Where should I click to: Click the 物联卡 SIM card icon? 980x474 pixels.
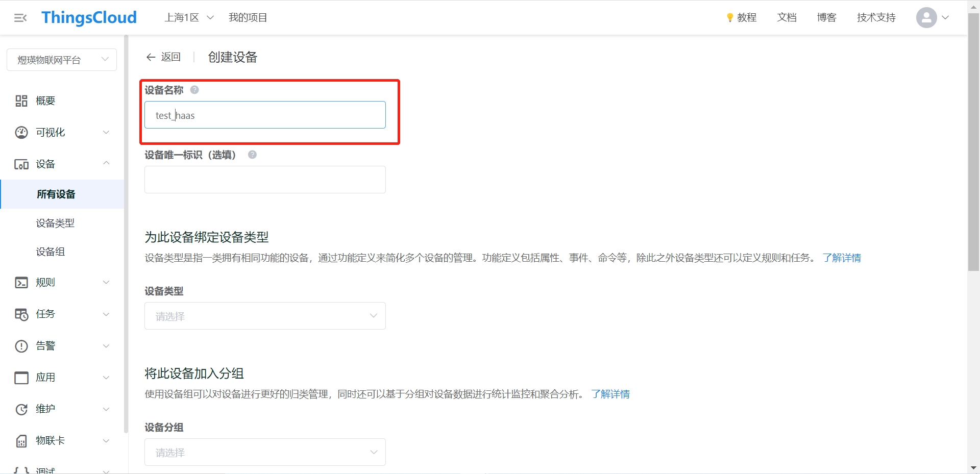[x=21, y=441]
